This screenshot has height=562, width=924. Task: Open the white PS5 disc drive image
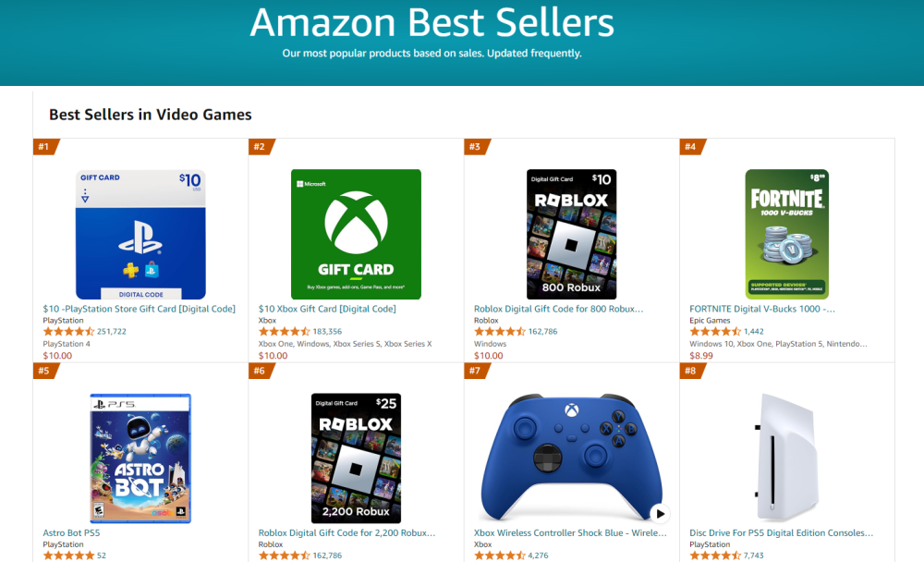pyautogui.click(x=787, y=458)
